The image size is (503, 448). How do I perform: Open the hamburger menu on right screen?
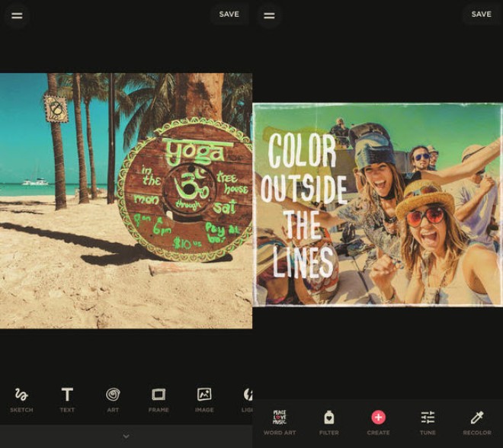pyautogui.click(x=268, y=14)
